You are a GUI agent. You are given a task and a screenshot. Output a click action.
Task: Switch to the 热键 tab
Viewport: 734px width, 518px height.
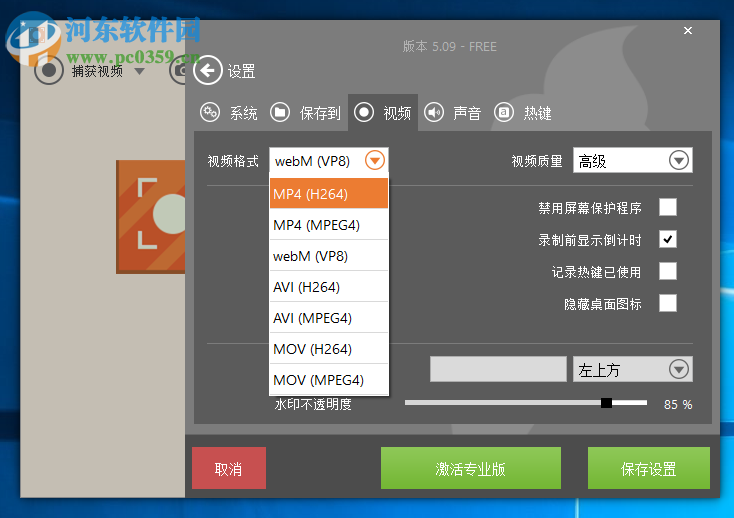pyautogui.click(x=523, y=113)
